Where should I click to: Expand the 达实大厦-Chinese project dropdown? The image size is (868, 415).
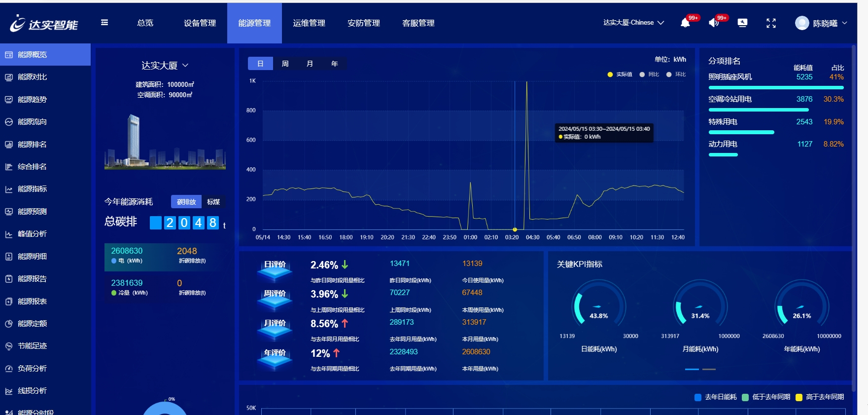click(x=633, y=23)
